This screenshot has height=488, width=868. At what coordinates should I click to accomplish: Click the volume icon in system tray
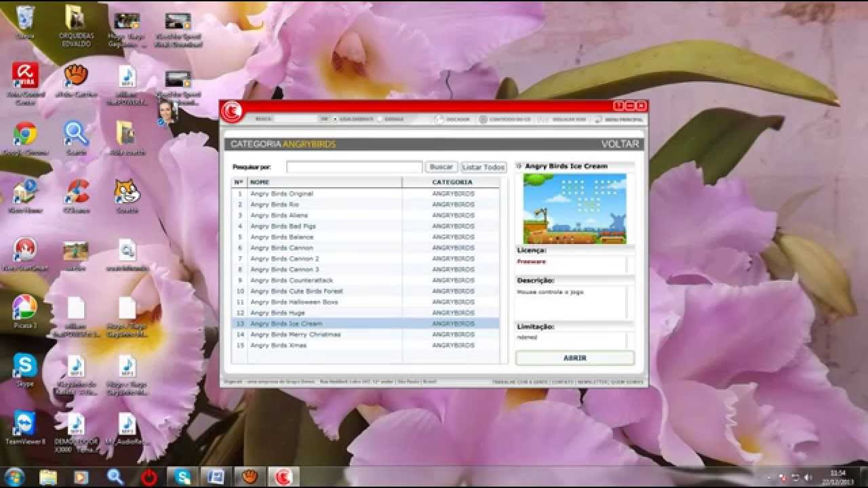click(x=807, y=477)
